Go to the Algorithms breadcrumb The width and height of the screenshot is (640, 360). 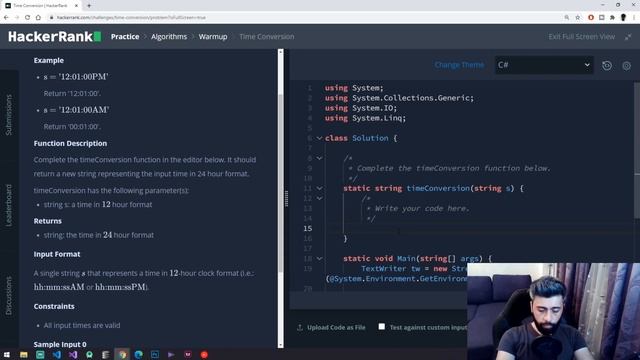169,37
